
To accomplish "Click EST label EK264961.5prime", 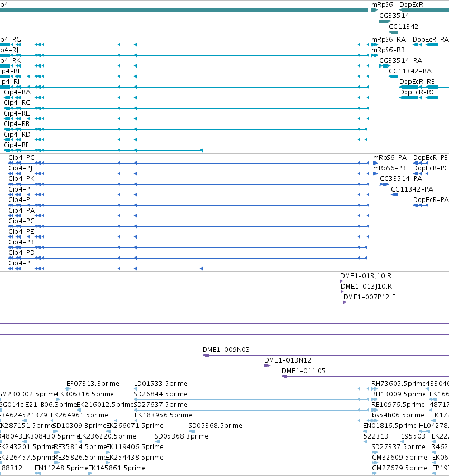I will pos(79,415).
